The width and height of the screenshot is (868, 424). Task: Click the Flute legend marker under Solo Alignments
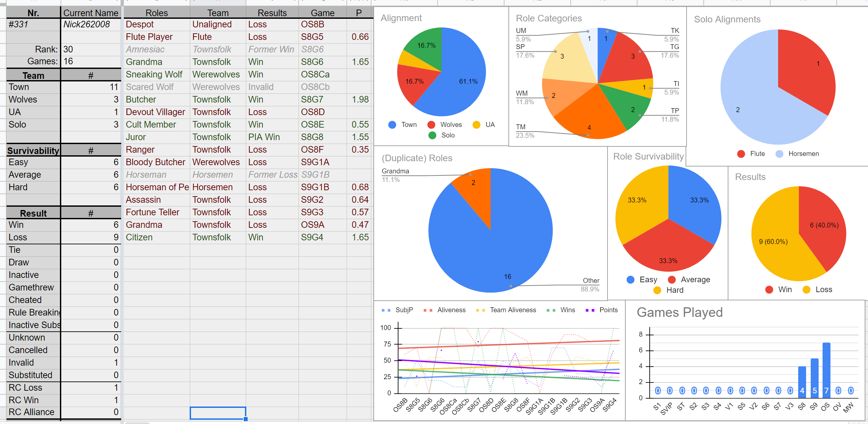(741, 154)
